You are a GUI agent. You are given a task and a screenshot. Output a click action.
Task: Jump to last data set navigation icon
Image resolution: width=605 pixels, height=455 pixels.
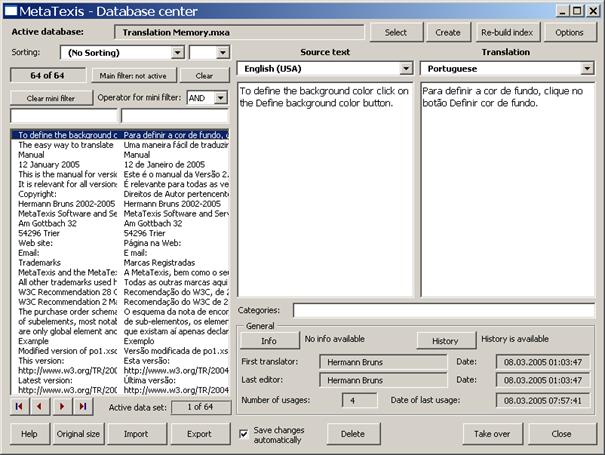click(x=83, y=406)
